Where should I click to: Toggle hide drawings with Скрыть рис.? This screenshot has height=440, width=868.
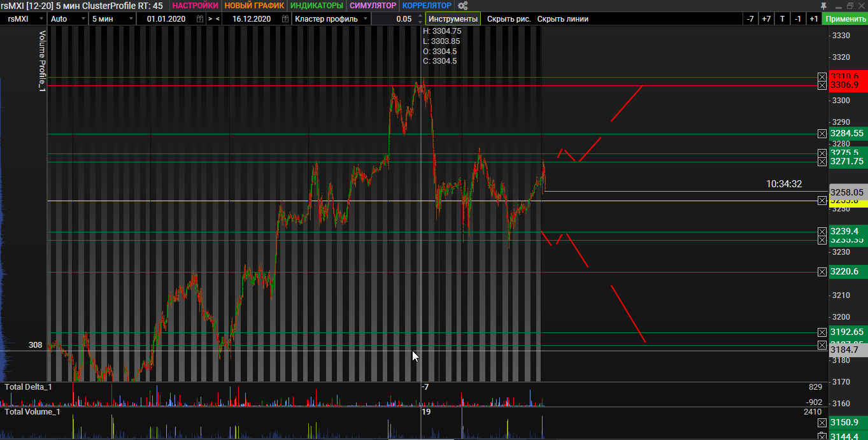coord(509,19)
